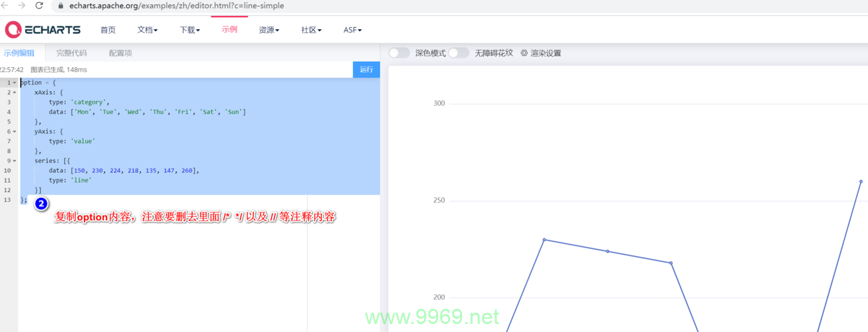Click the code line containing 'Mon', 'Tue'
The image size is (868, 332).
click(x=148, y=112)
